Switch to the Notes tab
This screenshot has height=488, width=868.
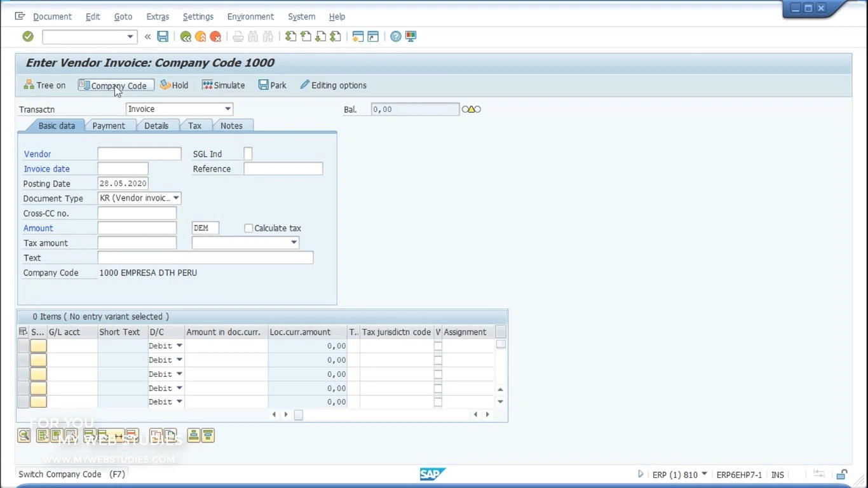coord(231,126)
